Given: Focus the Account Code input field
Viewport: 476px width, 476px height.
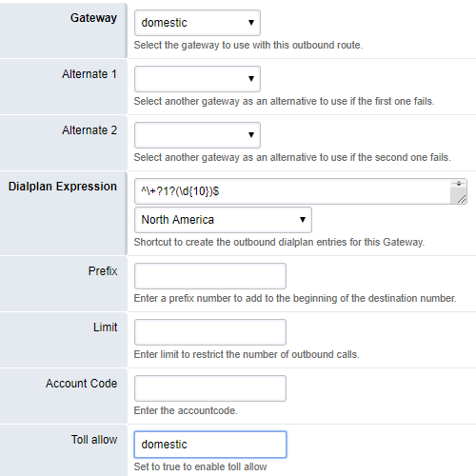Looking at the screenshot, I should 210,388.
